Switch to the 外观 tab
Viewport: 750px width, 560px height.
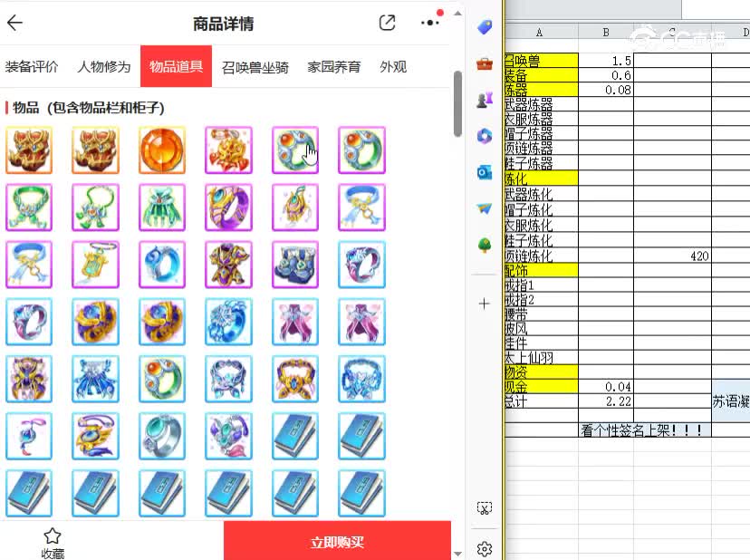(x=393, y=66)
